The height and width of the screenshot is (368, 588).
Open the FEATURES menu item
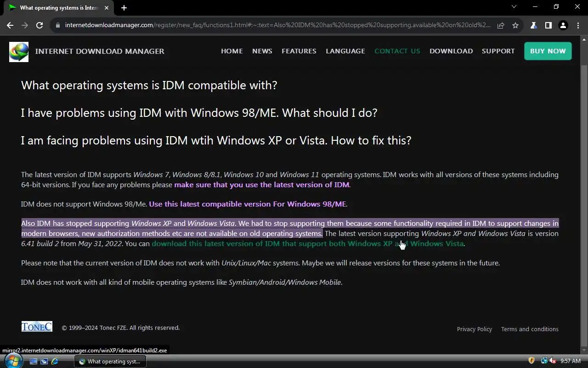coord(299,51)
